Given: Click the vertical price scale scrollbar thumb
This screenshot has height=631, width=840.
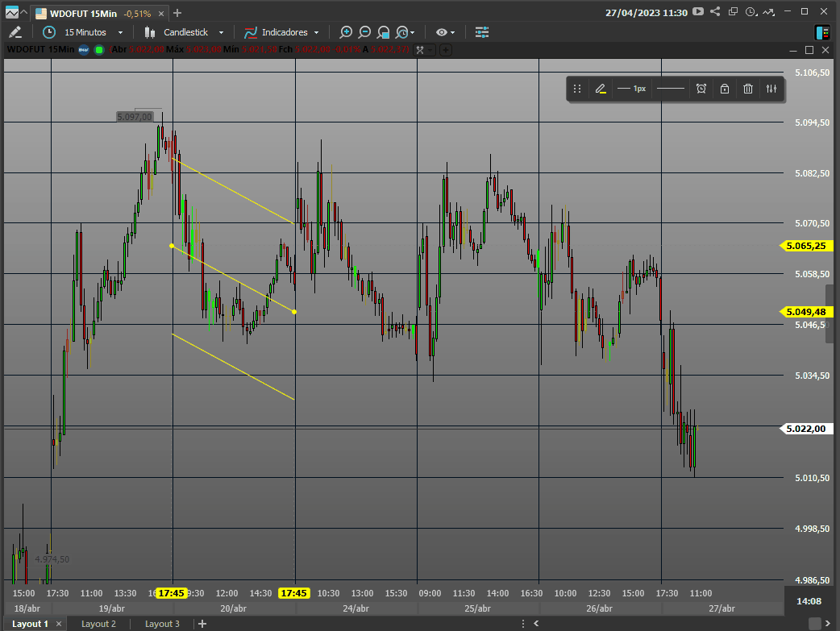Looking at the screenshot, I should click(830, 314).
